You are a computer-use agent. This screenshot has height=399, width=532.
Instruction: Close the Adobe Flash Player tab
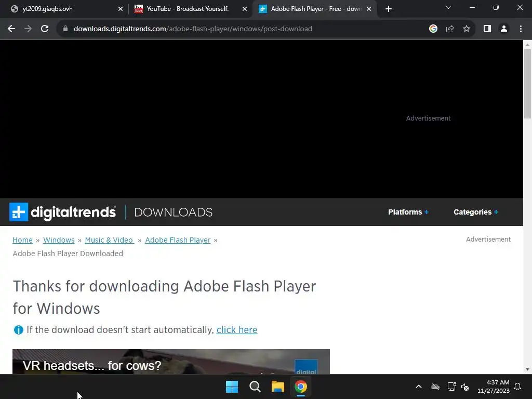[369, 9]
